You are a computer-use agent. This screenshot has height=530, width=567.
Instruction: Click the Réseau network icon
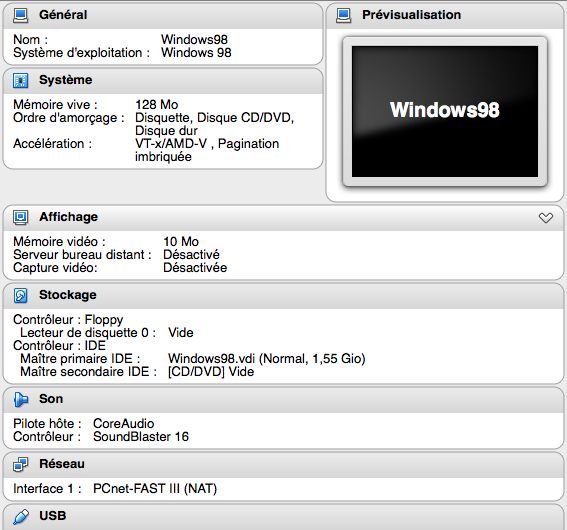coord(20,464)
